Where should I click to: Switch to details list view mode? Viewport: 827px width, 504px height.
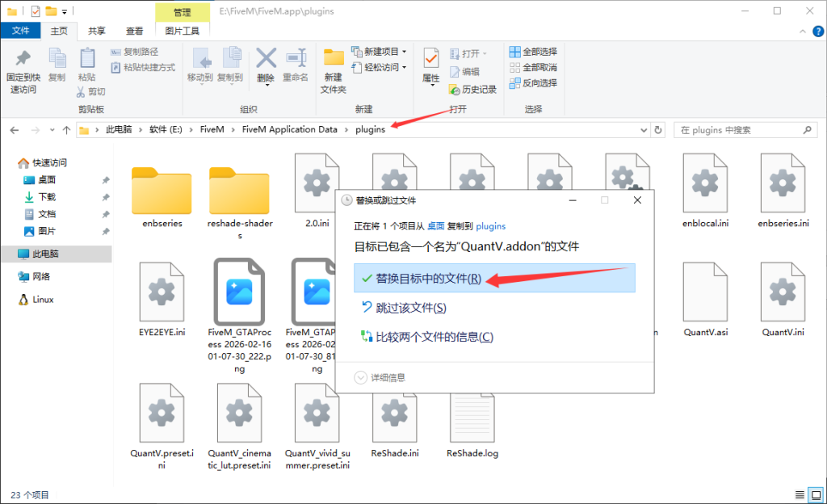point(798,494)
